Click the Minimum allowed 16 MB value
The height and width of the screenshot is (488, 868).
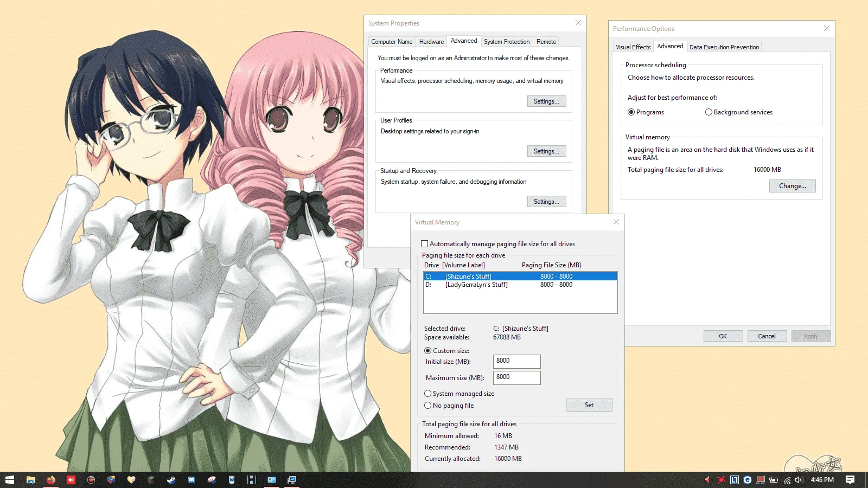pos(503,436)
